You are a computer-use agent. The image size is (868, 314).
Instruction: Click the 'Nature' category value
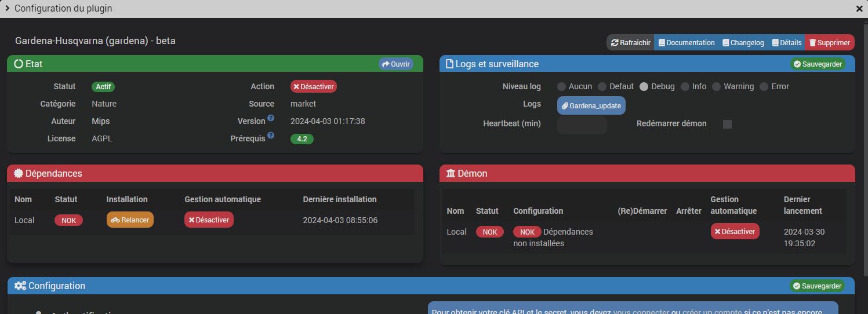(104, 104)
